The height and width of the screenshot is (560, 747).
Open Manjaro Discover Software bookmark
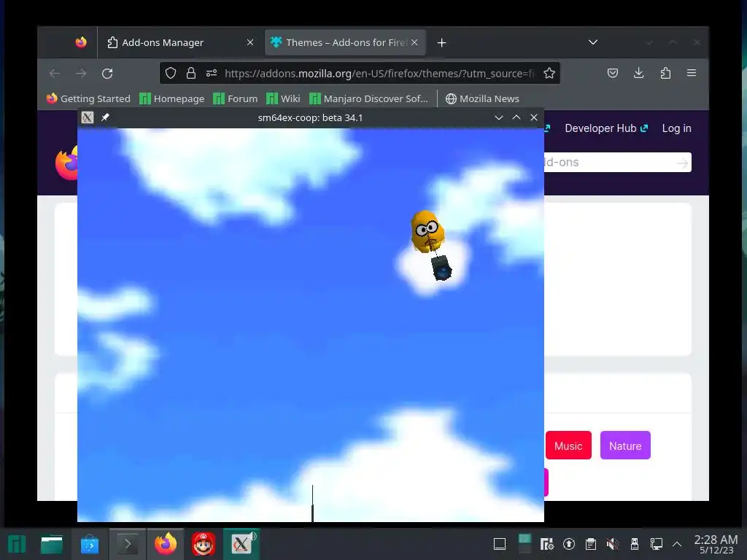tap(368, 98)
